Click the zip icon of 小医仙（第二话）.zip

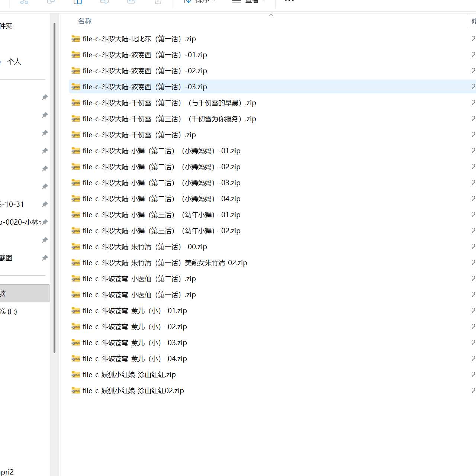click(x=76, y=279)
